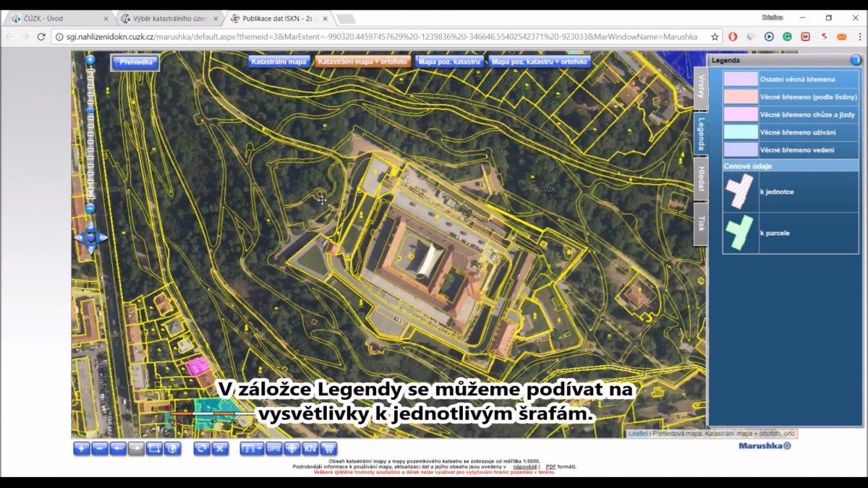This screenshot has height=488, width=868.
Task: Switch to Výběr katastrálního území browser tab
Action: [x=169, y=18]
